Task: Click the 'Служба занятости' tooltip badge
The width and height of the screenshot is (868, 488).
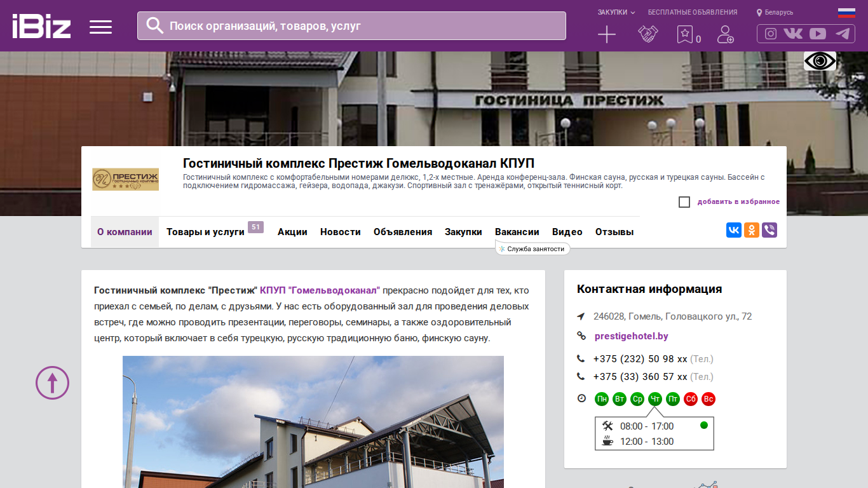Action: click(532, 248)
